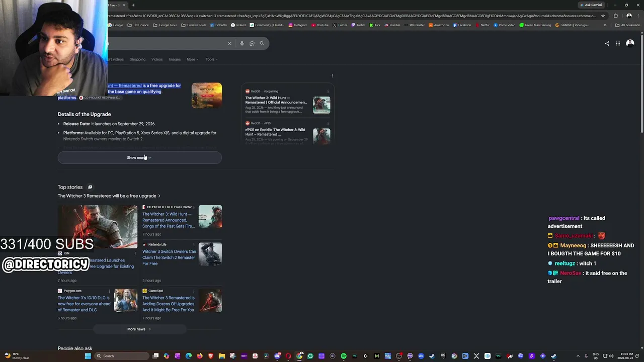Open the Polygon 10/10 DLC story

pos(84,304)
